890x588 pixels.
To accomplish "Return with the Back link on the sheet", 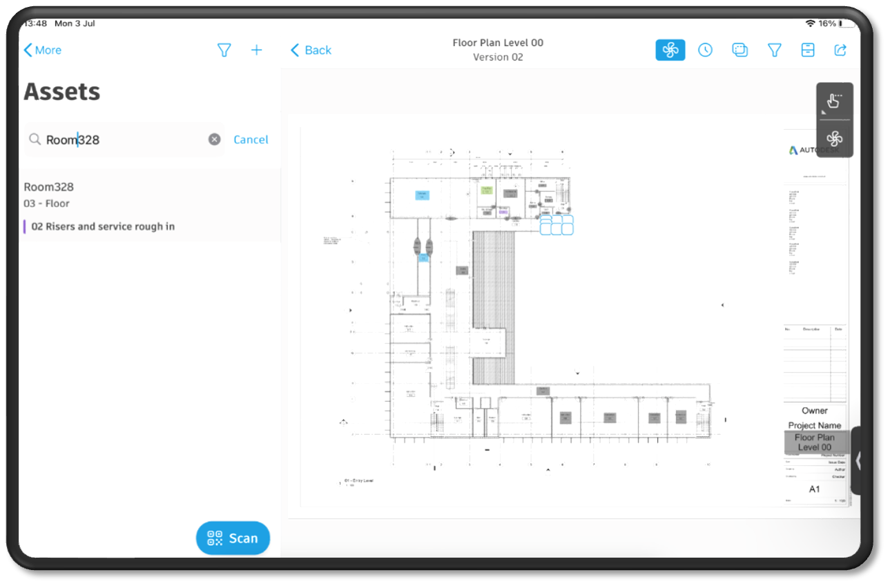I will pyautogui.click(x=311, y=50).
